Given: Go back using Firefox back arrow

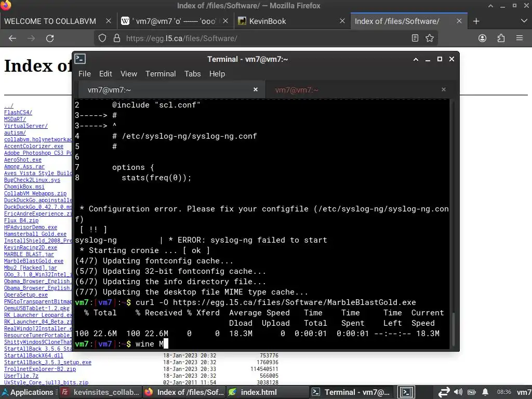Looking at the screenshot, I should 12,38.
